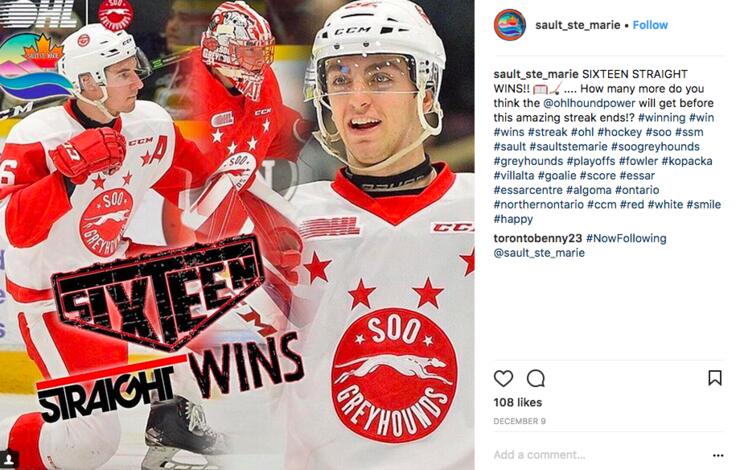Open the #winning hashtag
This screenshot has width=740, height=470.
pos(662,118)
